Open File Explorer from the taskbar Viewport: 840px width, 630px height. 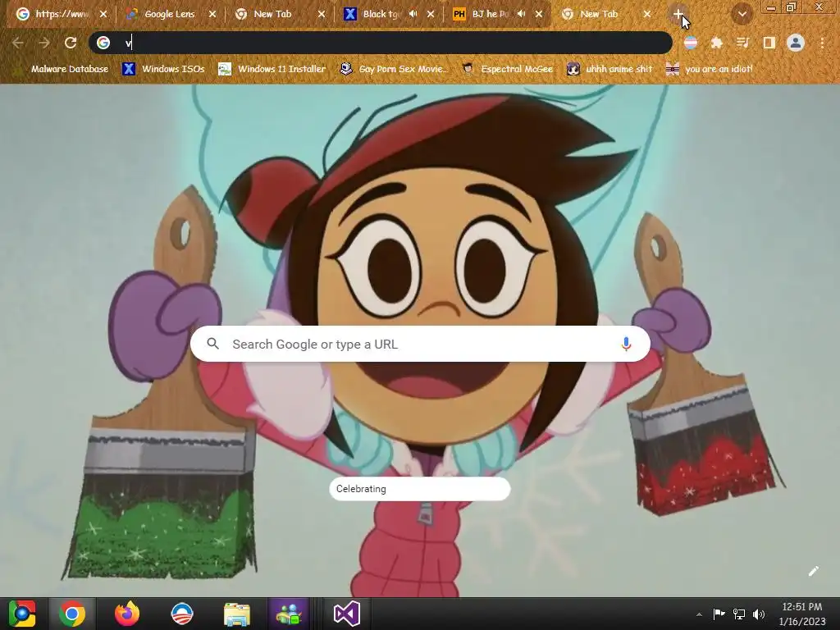click(236, 614)
